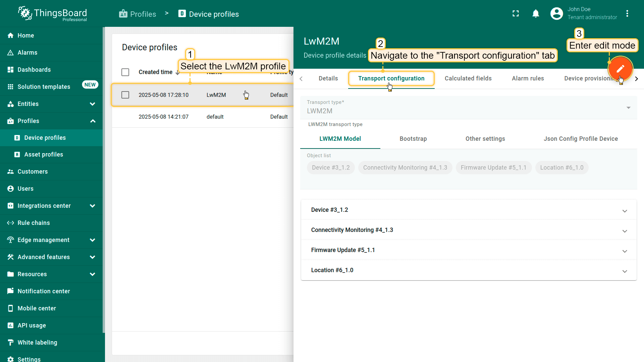This screenshot has width=644, height=362.
Task: Open Rule chains in the sidebar
Action: 34,223
